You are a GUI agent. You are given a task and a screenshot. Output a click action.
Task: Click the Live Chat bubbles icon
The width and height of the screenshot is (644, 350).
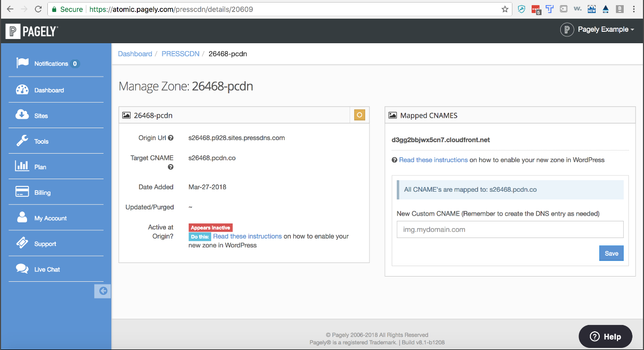coord(22,269)
